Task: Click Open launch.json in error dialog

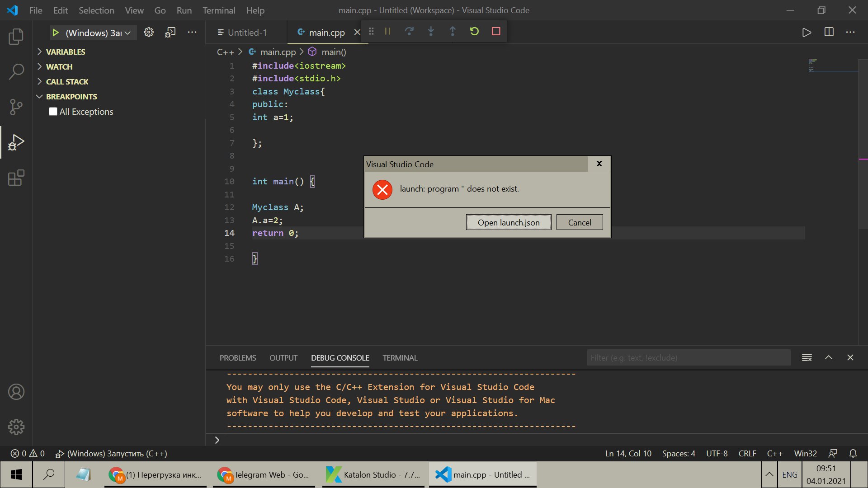Action: pyautogui.click(x=509, y=222)
